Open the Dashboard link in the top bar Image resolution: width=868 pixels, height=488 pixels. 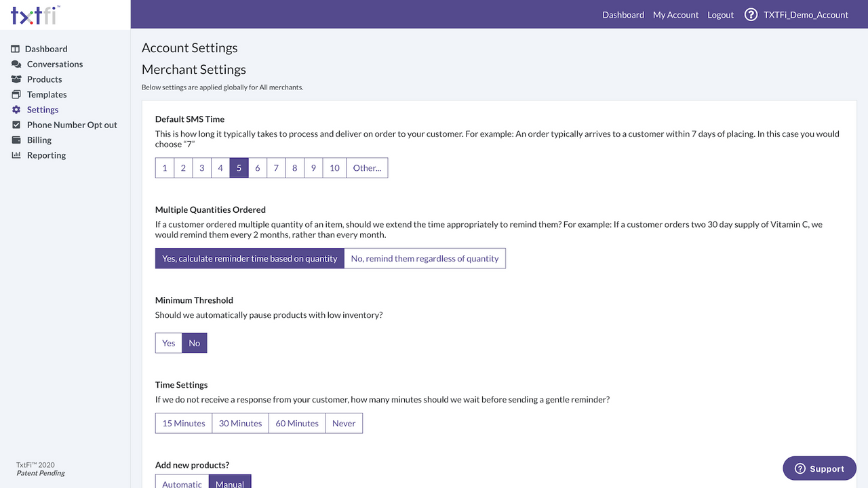click(x=623, y=14)
